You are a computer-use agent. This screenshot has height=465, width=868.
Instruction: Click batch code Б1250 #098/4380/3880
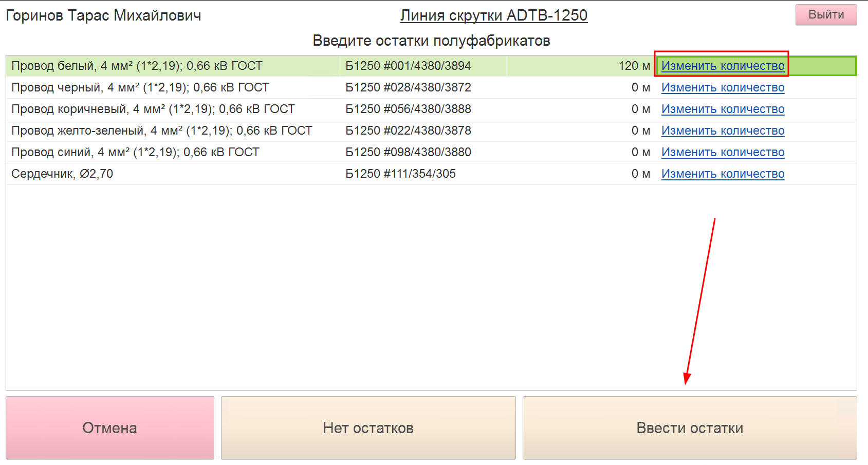[x=408, y=152]
